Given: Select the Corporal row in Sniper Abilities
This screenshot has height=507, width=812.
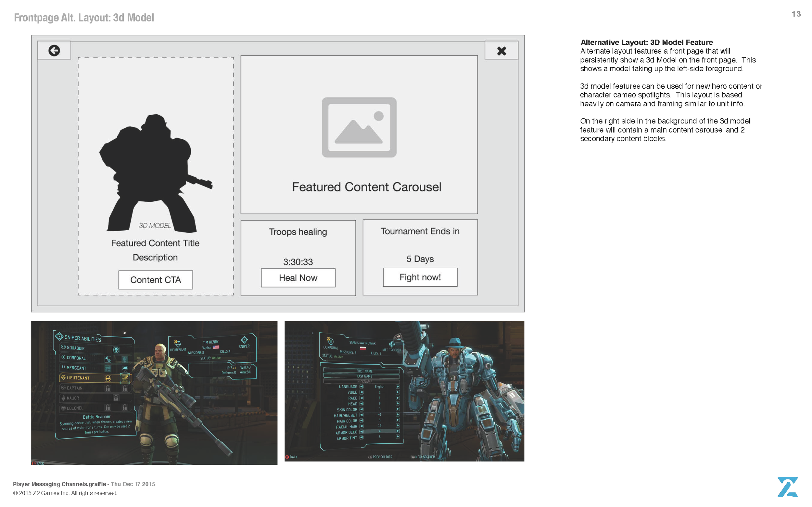Looking at the screenshot, I should coord(95,359).
